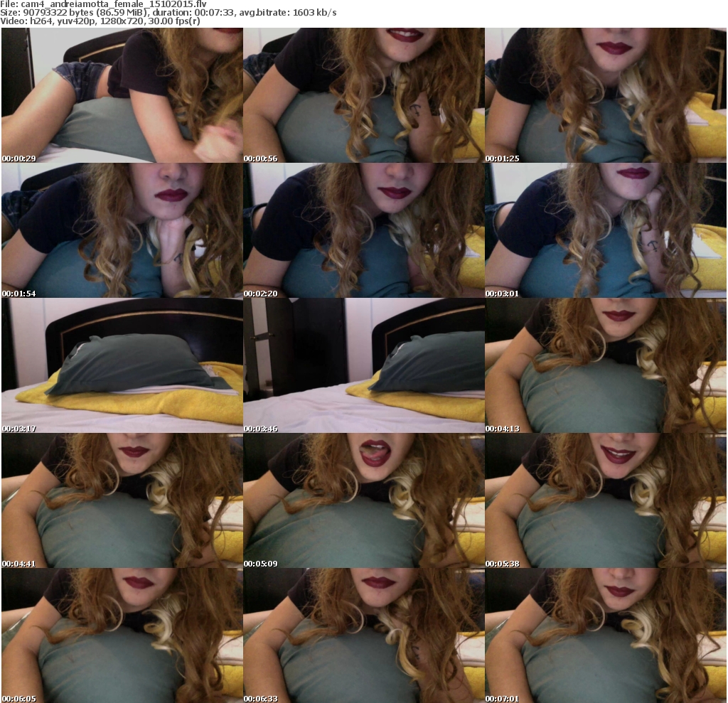728x703 pixels.
Task: Choose the frame at 00:06:33
Action: coord(363,635)
